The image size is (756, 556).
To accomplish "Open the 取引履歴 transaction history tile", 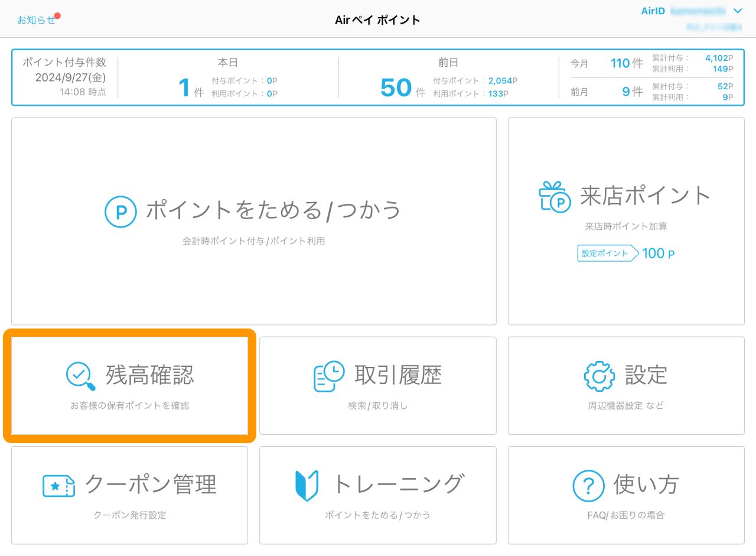I will pos(378,385).
